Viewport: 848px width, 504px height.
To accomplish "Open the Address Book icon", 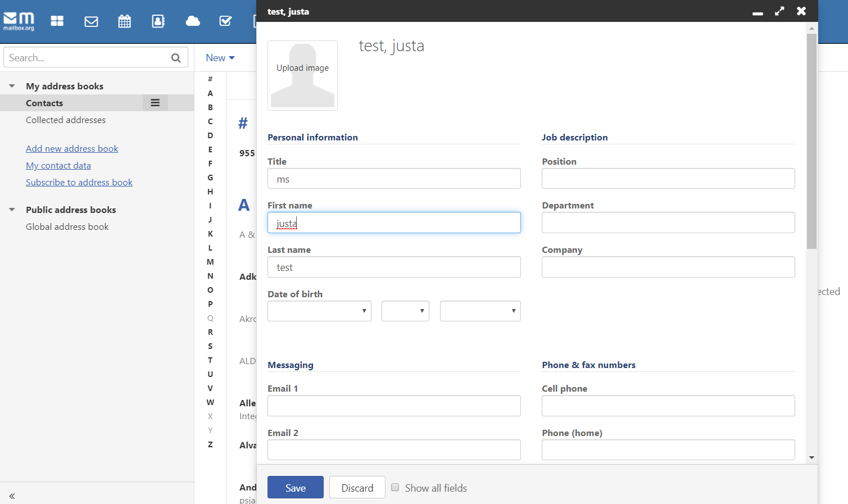I will coord(158,21).
